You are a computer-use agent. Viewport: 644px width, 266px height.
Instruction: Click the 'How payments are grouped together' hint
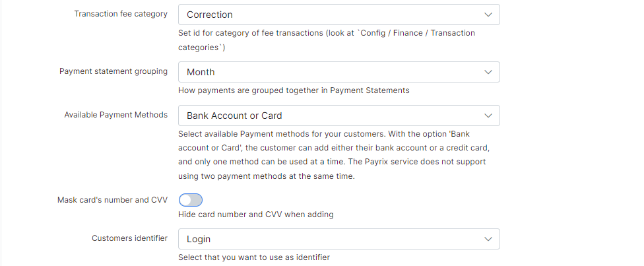coord(294,90)
